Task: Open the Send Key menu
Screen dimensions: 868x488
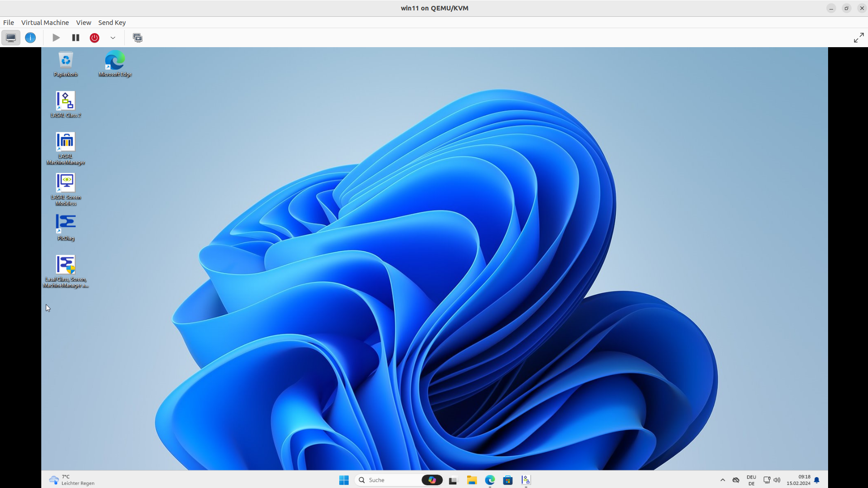Action: click(x=112, y=23)
